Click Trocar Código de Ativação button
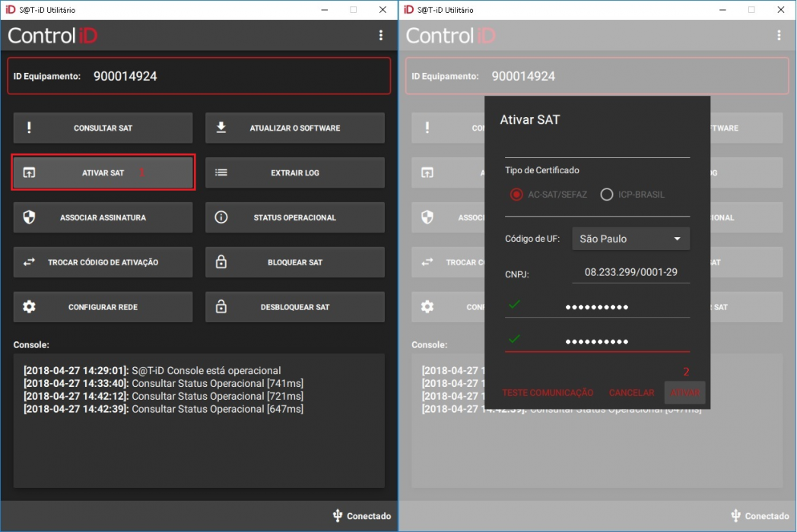Screen dimensions: 797x532 (103, 262)
